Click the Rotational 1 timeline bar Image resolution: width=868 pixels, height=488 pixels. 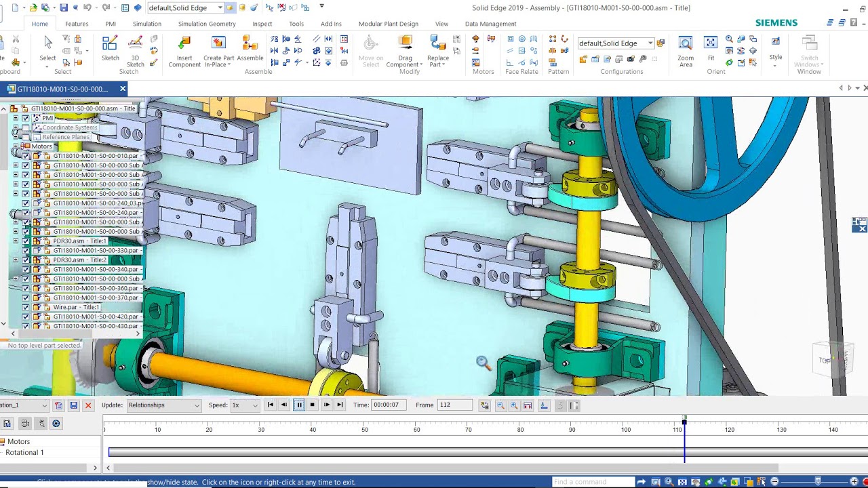[488, 452]
